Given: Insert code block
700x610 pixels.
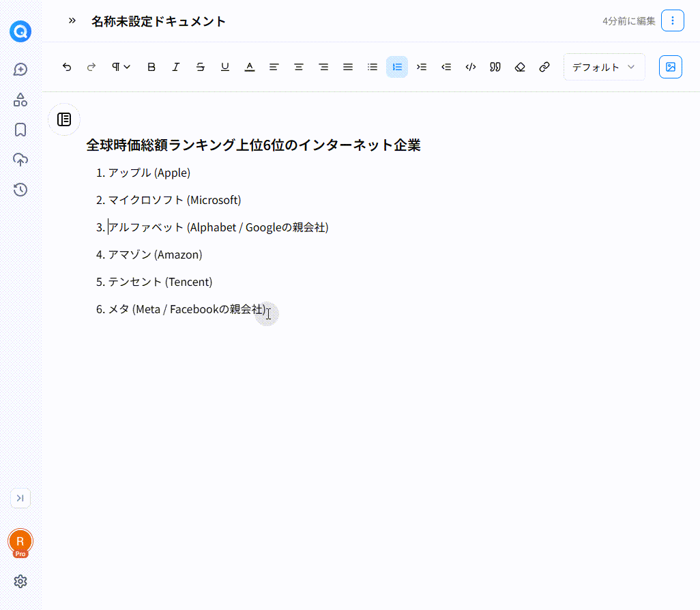Looking at the screenshot, I should click(471, 67).
